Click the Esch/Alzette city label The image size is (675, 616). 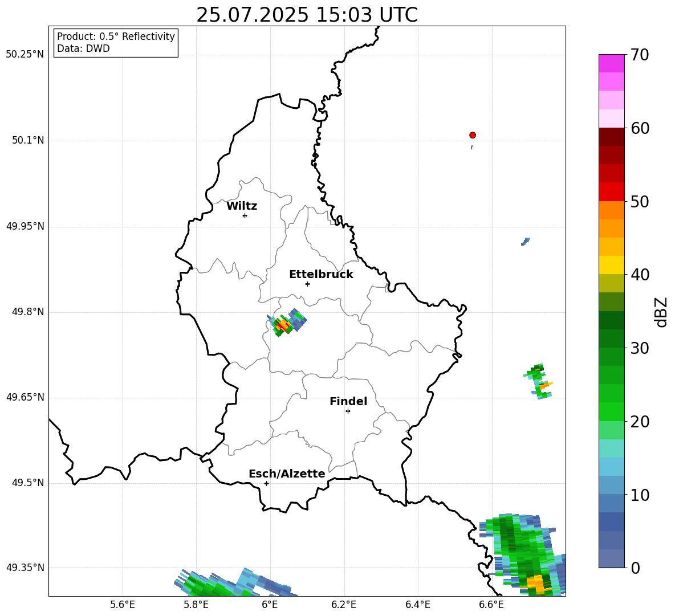tap(287, 474)
